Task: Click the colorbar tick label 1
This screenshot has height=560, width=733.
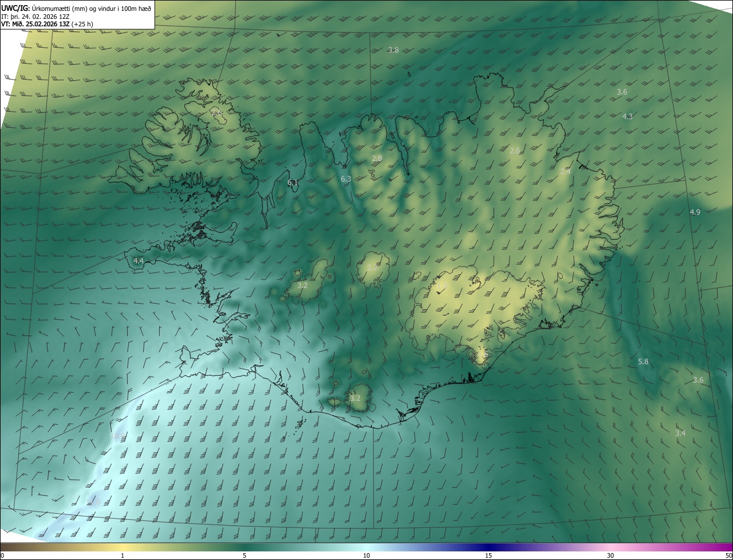Action: [123, 555]
